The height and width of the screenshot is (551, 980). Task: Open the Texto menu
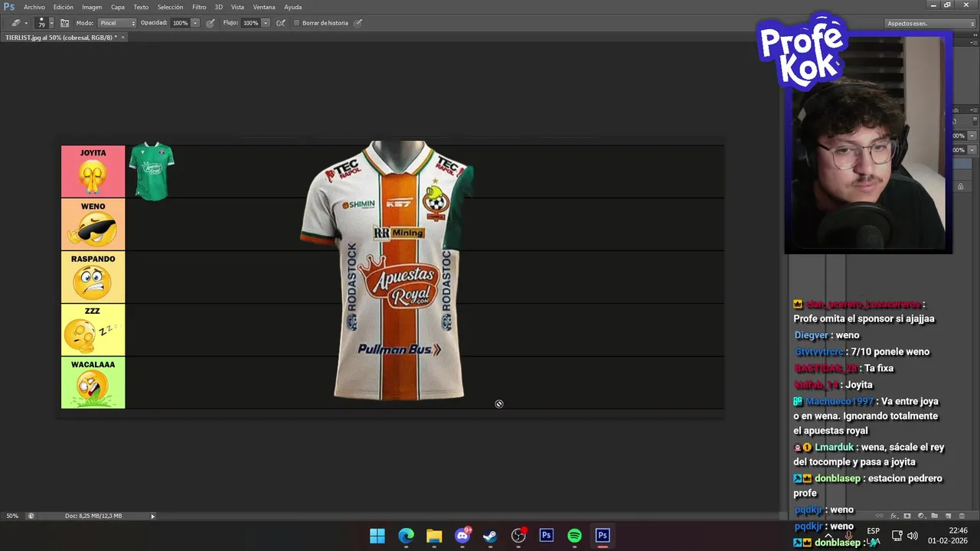[x=141, y=7]
